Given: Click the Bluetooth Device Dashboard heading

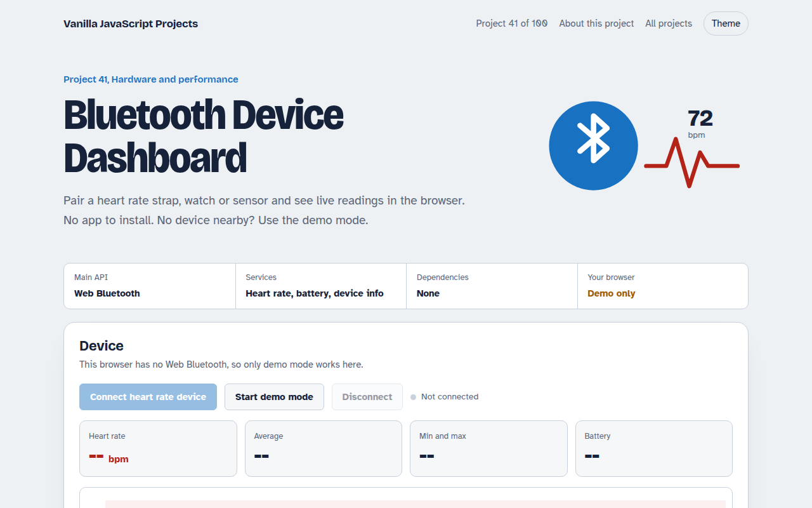Looking at the screenshot, I should (204, 137).
